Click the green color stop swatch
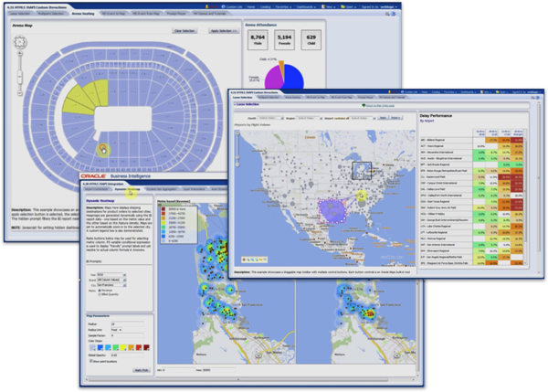 coord(116,347)
